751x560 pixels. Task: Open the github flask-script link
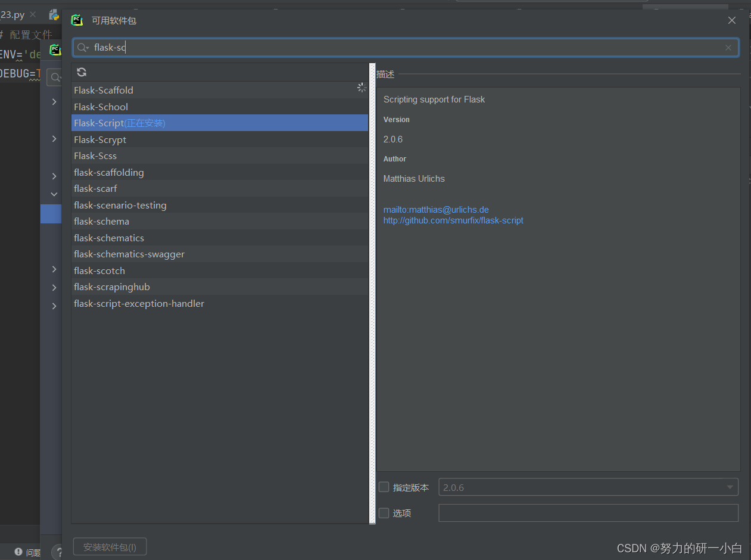(453, 220)
